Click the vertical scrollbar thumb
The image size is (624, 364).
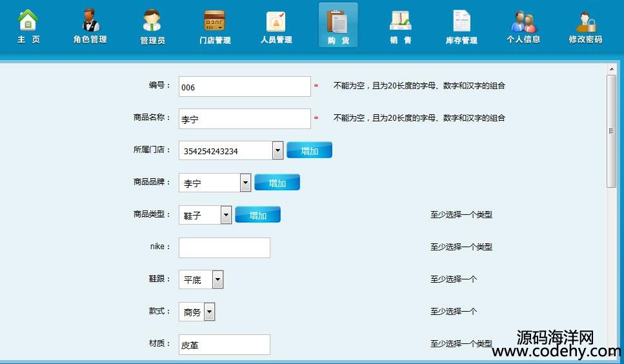click(611, 131)
